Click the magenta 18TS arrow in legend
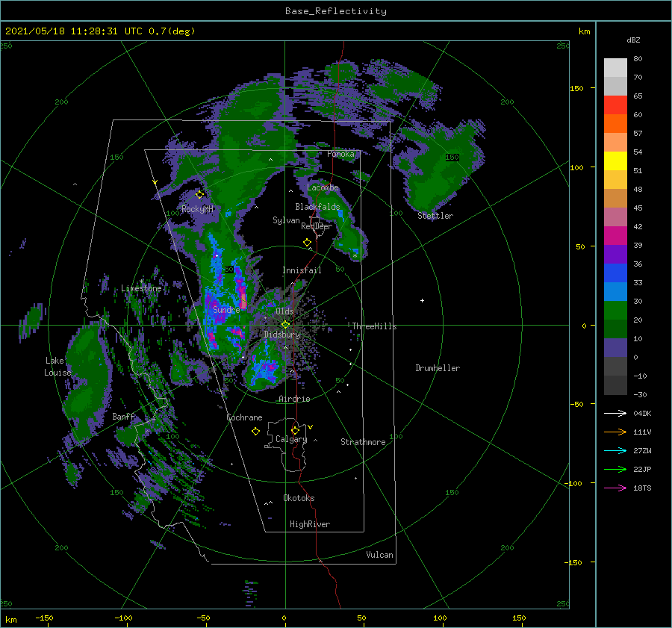The height and width of the screenshot is (628, 672). tap(615, 488)
